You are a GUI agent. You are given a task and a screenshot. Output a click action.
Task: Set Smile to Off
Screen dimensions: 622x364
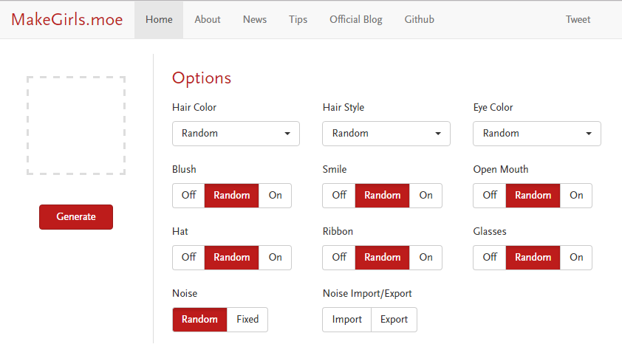[x=339, y=196]
